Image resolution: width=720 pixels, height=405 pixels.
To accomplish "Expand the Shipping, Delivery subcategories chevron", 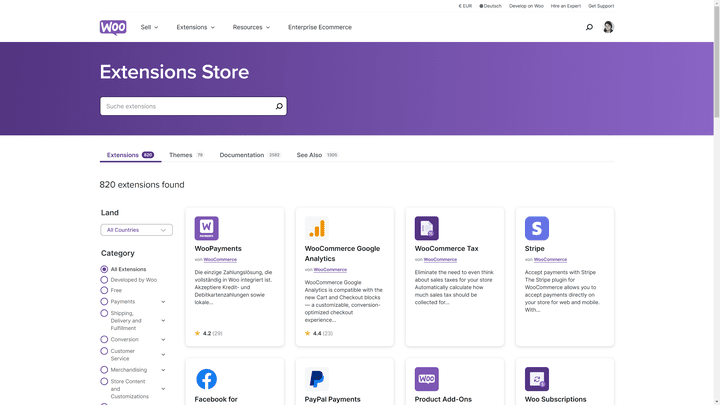I will (x=163, y=321).
